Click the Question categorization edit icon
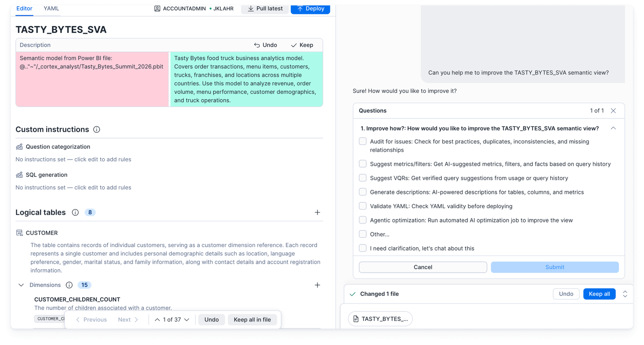Image resolution: width=644 pixels, height=345 pixels. coord(19,147)
